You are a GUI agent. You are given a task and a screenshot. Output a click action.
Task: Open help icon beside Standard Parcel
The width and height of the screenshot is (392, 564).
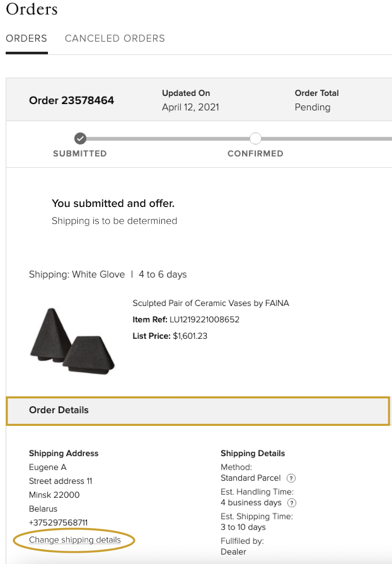tap(291, 478)
